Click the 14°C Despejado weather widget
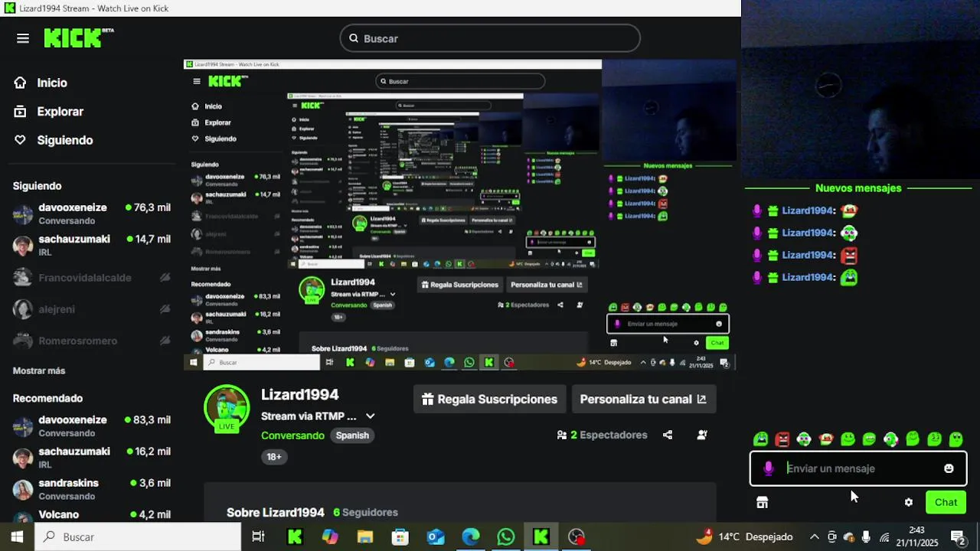 (743, 537)
